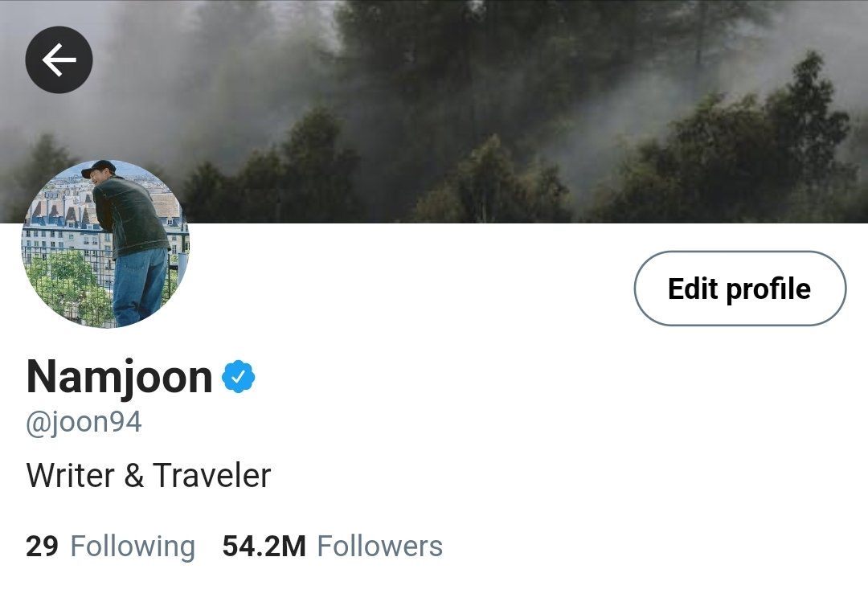Click the blue verified badge
Viewport: 868px width, 602px height.
click(x=238, y=377)
